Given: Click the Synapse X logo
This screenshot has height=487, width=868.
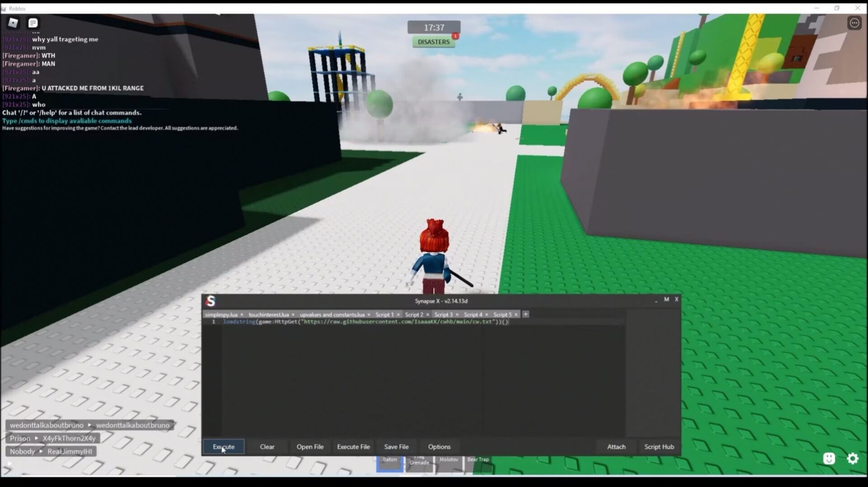Looking at the screenshot, I should point(211,301).
